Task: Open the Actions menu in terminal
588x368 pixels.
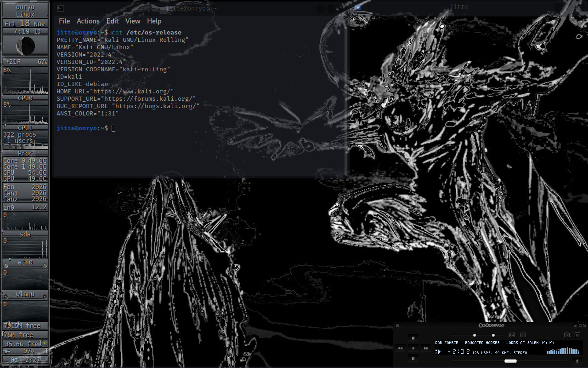Action: coord(88,21)
